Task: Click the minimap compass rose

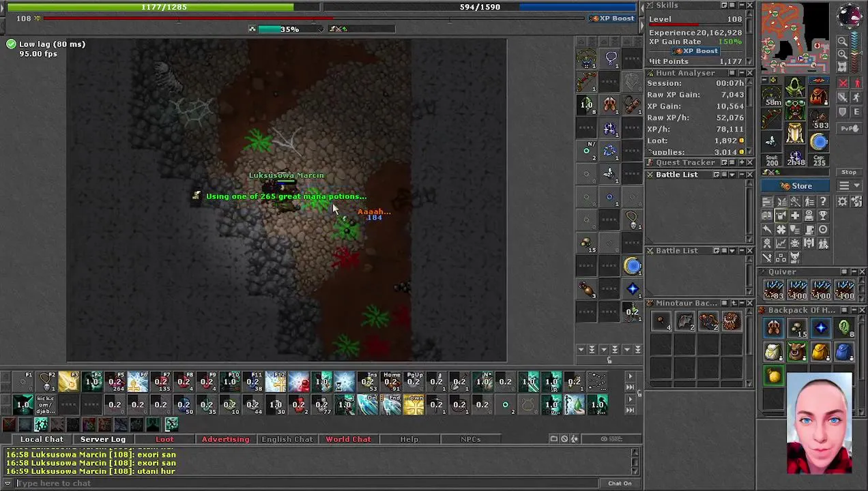Action: click(x=849, y=16)
